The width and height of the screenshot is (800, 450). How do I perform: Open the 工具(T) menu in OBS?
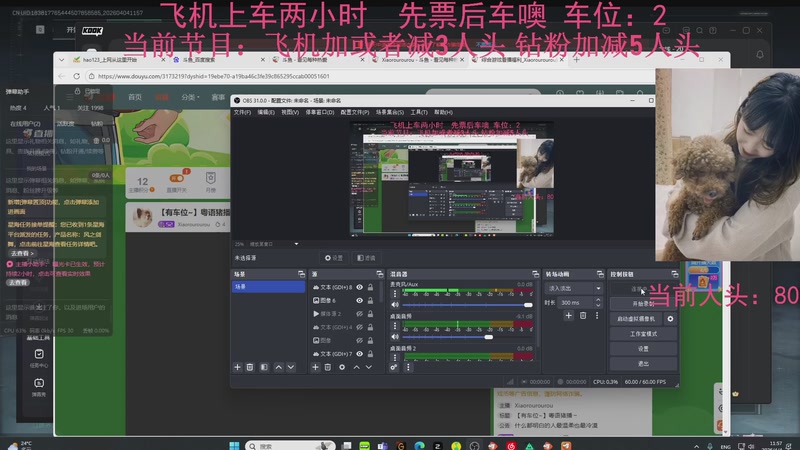[419, 112]
